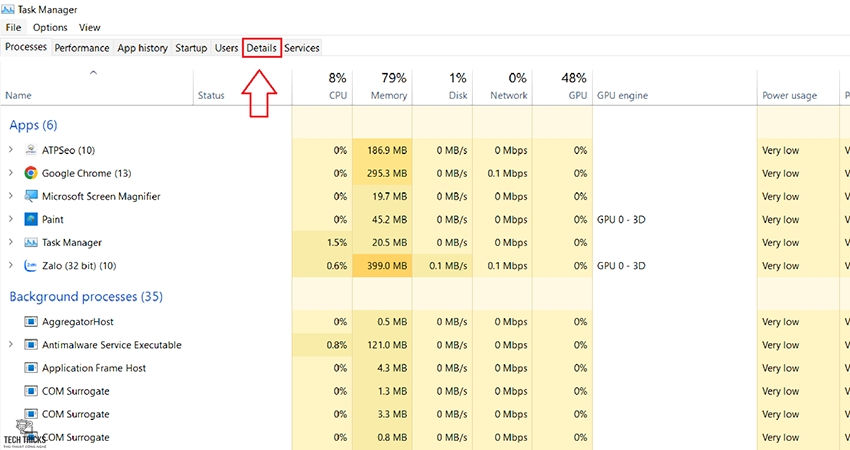Click ATPSeo's 186.9 MB memory value
This screenshot has width=850, height=450.
click(387, 150)
